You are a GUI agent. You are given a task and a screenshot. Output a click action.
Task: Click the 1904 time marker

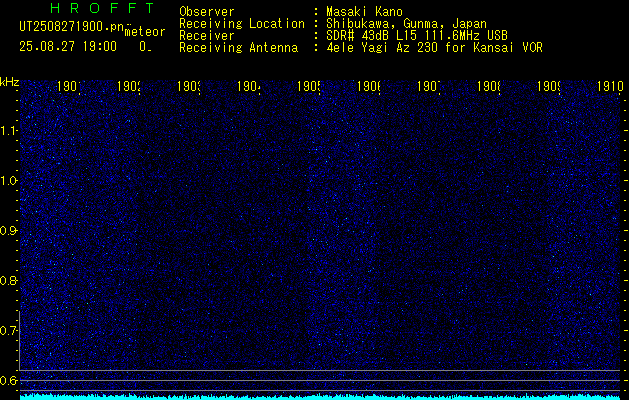[x=249, y=86]
